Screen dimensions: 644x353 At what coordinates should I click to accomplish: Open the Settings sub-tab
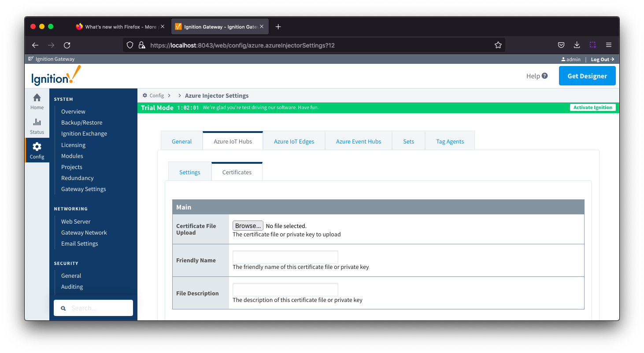point(189,172)
